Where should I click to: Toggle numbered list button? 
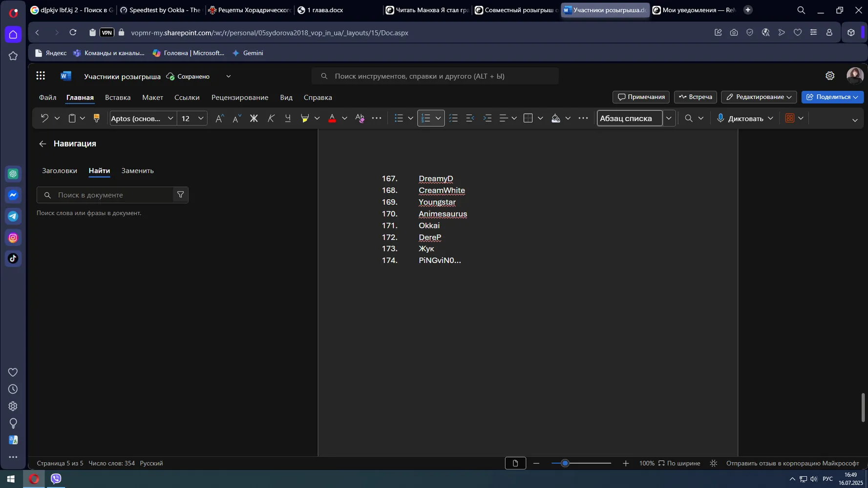(x=426, y=118)
